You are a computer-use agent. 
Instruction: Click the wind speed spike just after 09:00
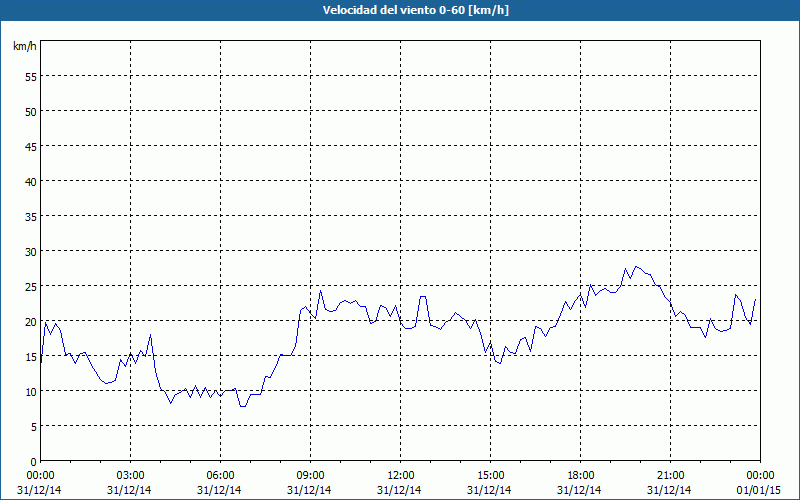(x=320, y=291)
